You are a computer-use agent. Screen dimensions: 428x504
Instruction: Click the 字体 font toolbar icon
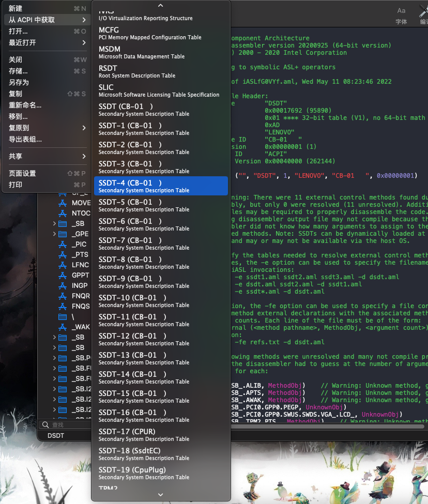401,11
